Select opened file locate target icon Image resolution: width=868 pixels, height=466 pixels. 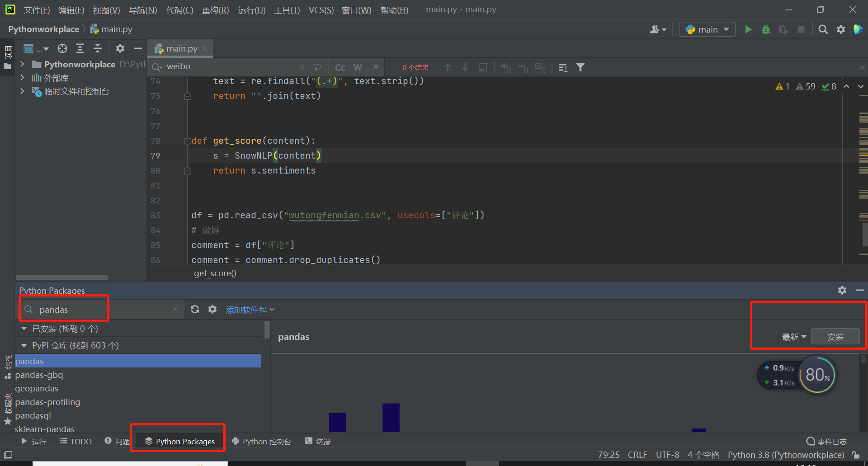click(x=62, y=48)
